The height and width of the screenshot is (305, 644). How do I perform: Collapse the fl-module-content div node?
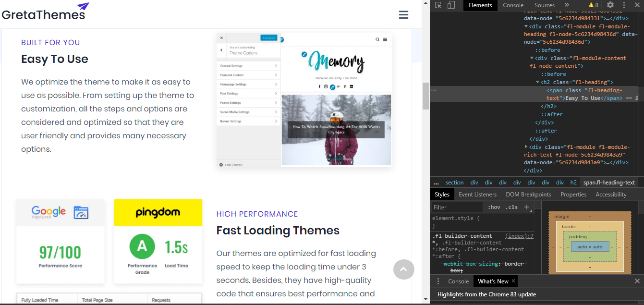point(532,58)
